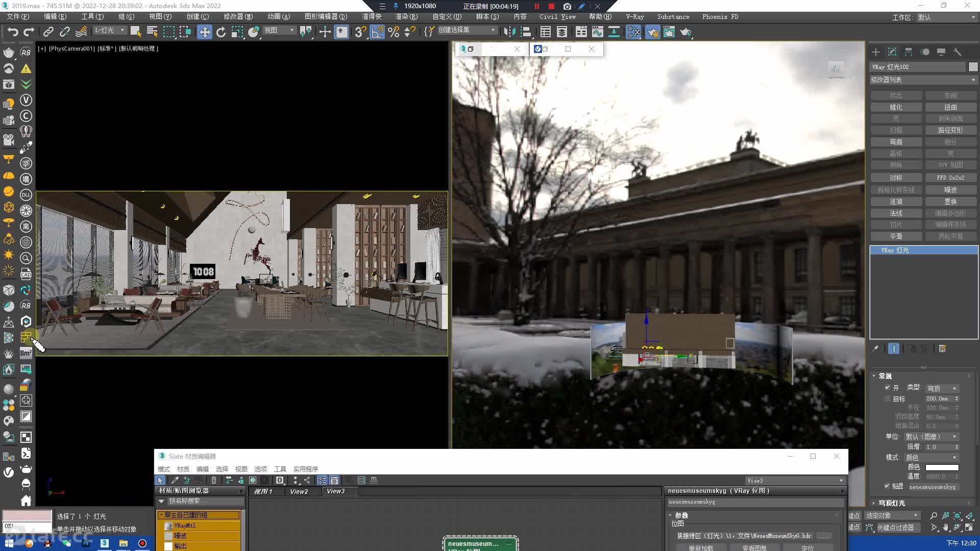Activate the Unlink Selection tool

point(64,32)
